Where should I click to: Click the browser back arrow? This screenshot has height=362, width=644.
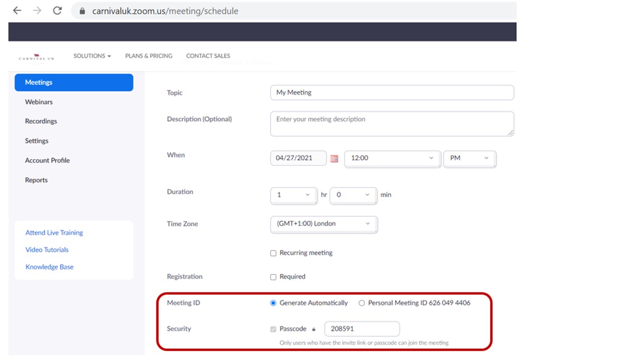point(17,11)
